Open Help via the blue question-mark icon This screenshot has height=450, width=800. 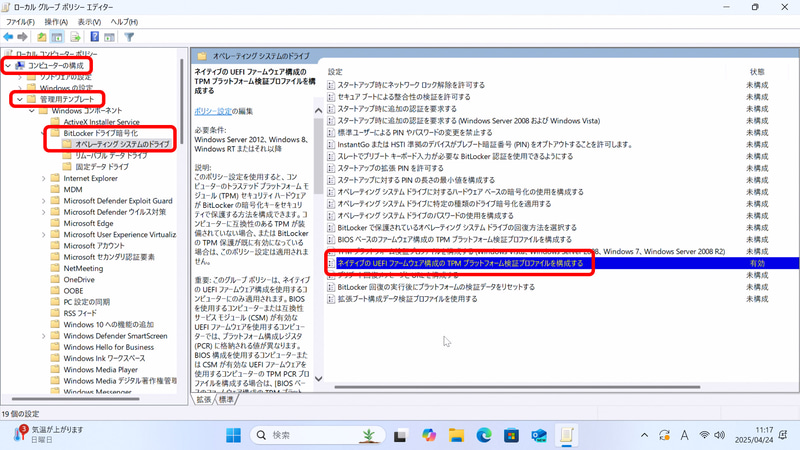tap(94, 37)
